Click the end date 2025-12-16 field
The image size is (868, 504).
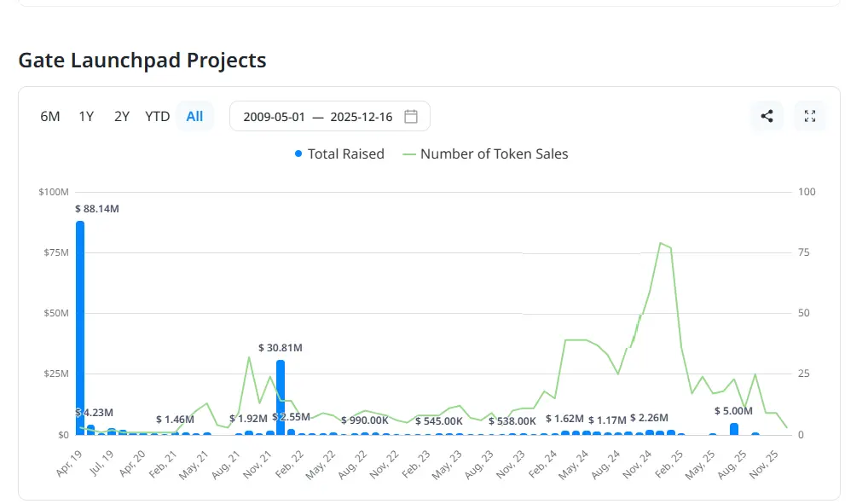click(362, 117)
